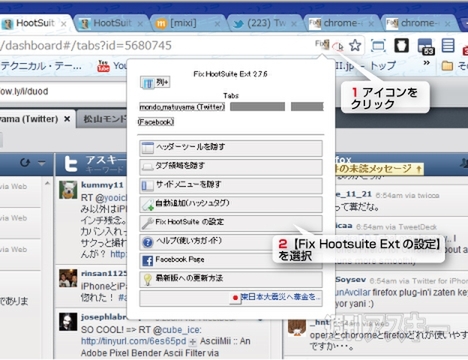Click 最新版への更新方法 button
The height and width of the screenshot is (360, 468).
[231, 279]
